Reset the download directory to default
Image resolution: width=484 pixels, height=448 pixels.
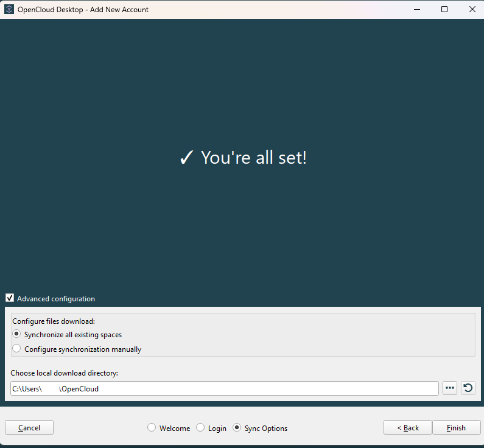point(468,388)
